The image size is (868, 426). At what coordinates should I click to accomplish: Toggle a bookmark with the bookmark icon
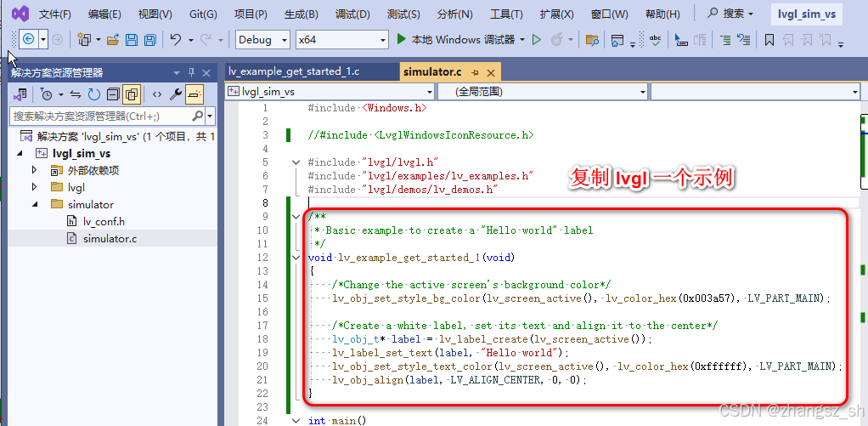click(x=769, y=40)
